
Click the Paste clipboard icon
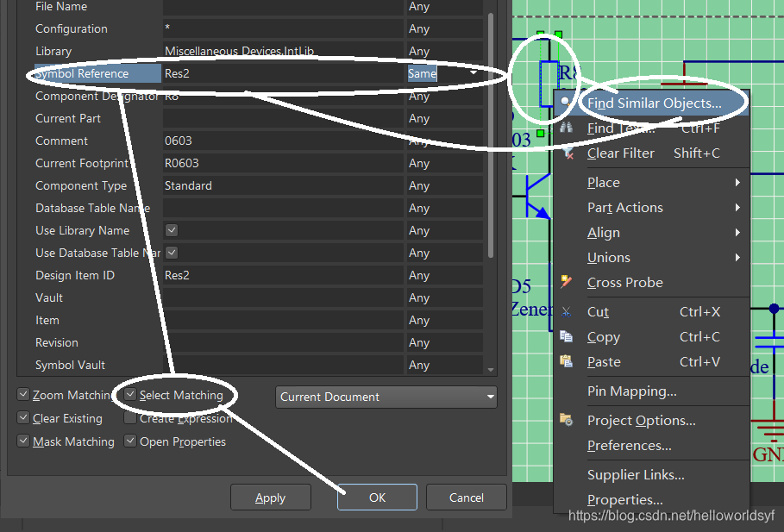(567, 362)
